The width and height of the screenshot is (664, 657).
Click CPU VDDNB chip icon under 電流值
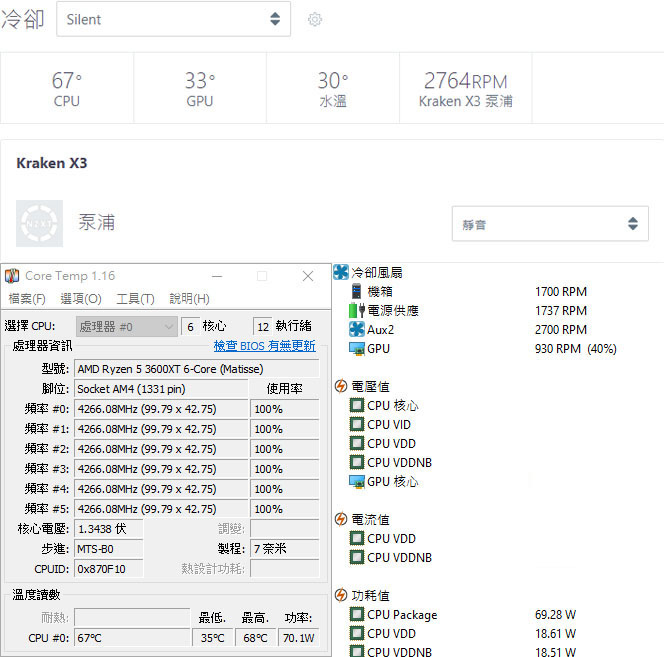(x=357, y=557)
